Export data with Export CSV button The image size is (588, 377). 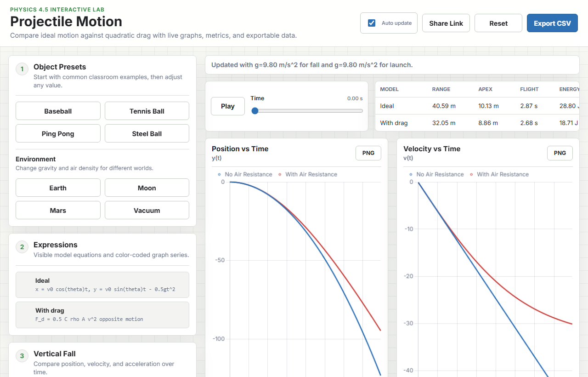point(552,23)
